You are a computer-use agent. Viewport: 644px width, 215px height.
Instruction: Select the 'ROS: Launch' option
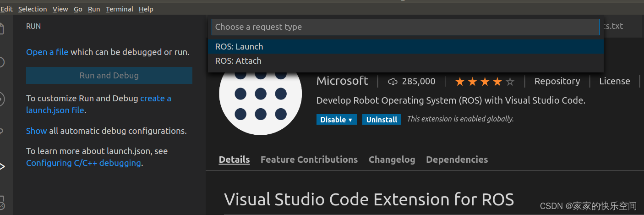coord(405,47)
